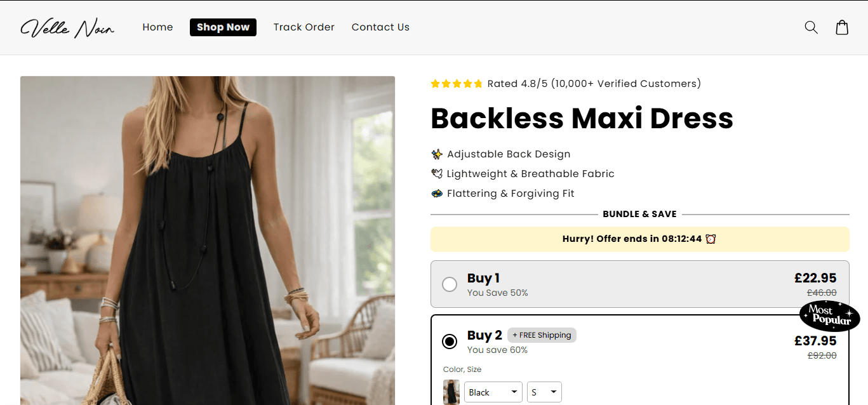The height and width of the screenshot is (405, 868).
Task: Click the small black dress color thumbnail
Action: coord(451,392)
